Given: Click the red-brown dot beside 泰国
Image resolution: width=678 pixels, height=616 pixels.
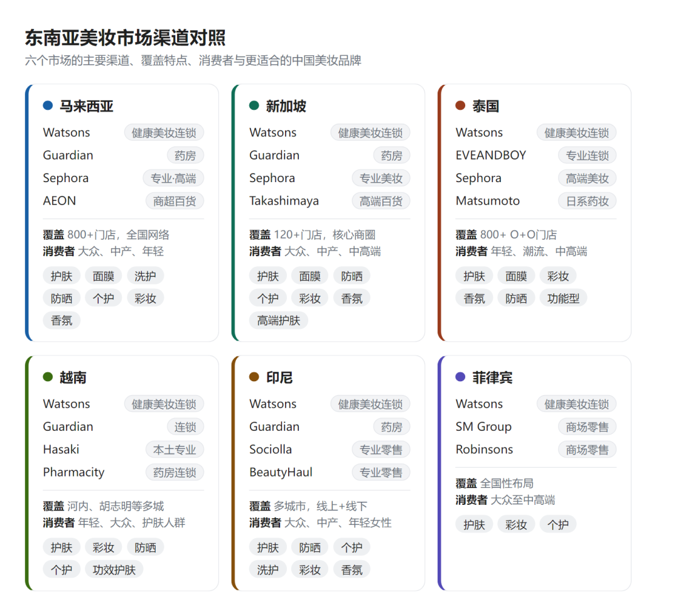Looking at the screenshot, I should click(461, 105).
